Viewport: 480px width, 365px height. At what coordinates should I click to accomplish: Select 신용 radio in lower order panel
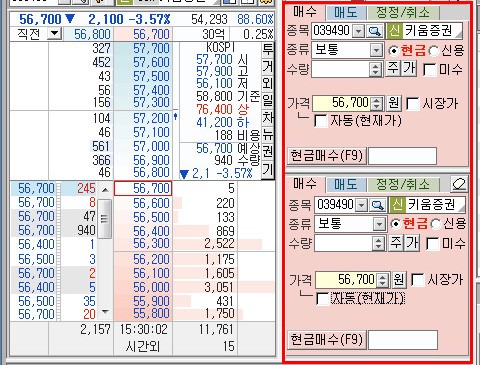click(x=435, y=224)
